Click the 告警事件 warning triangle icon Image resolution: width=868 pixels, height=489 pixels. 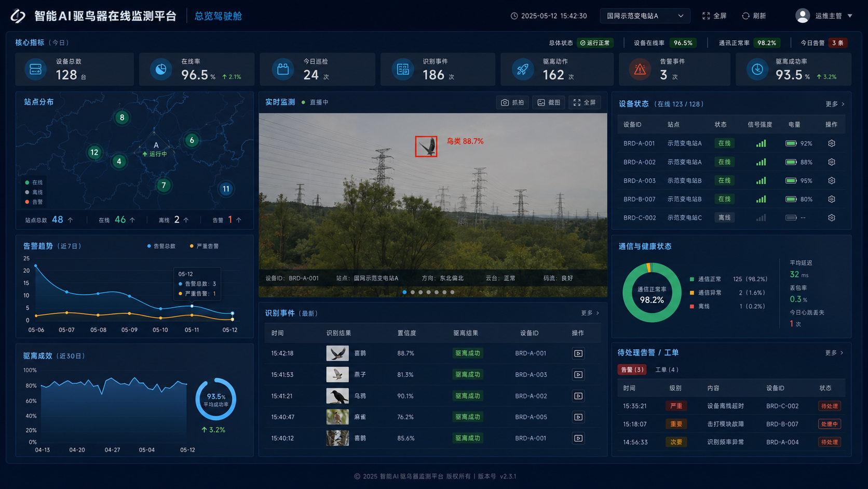[x=640, y=69]
